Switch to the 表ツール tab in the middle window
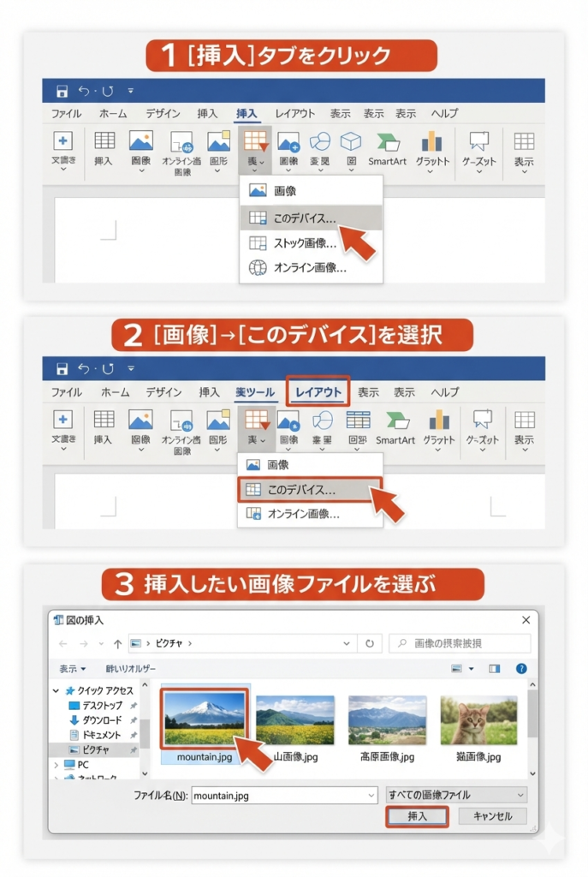The width and height of the screenshot is (588, 877). [x=255, y=392]
